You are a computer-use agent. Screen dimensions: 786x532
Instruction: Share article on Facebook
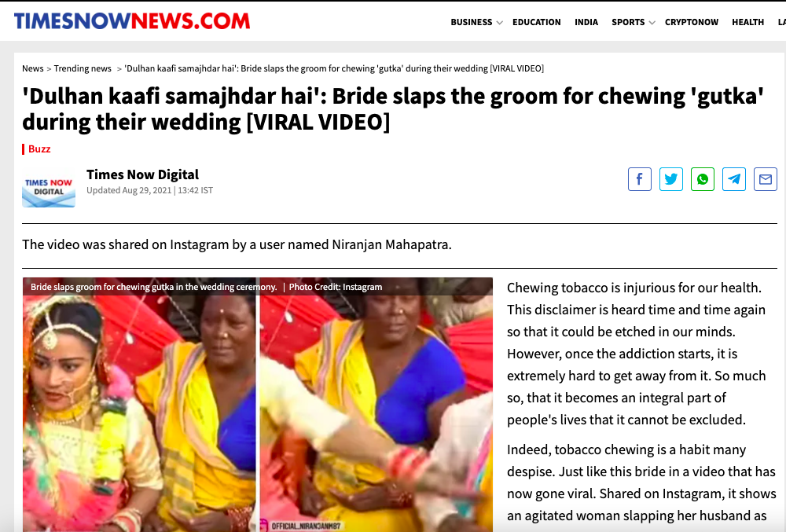pyautogui.click(x=639, y=179)
